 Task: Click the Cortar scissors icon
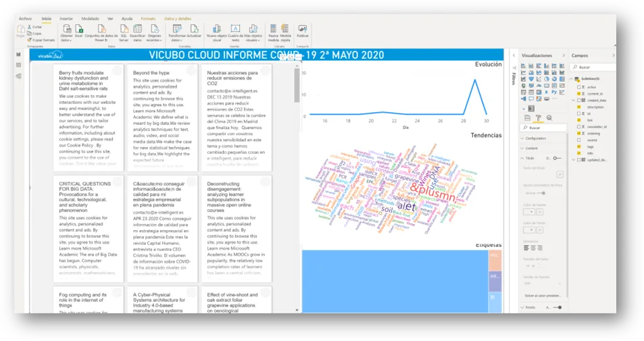click(29, 27)
